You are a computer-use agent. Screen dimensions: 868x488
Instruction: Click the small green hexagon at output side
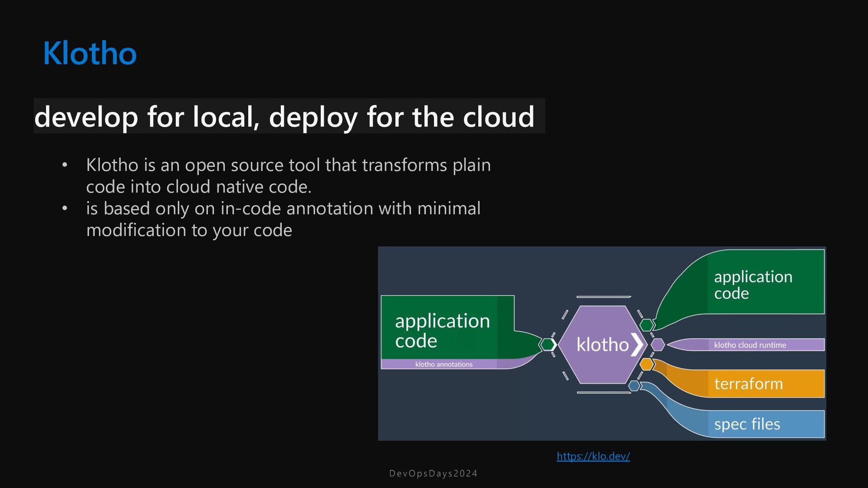(x=647, y=325)
